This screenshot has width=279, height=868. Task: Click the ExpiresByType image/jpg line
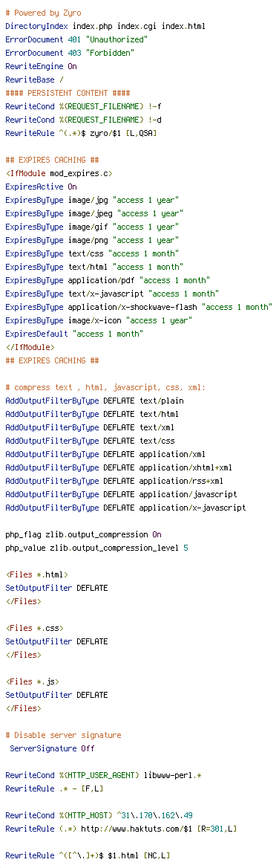pos(92,200)
